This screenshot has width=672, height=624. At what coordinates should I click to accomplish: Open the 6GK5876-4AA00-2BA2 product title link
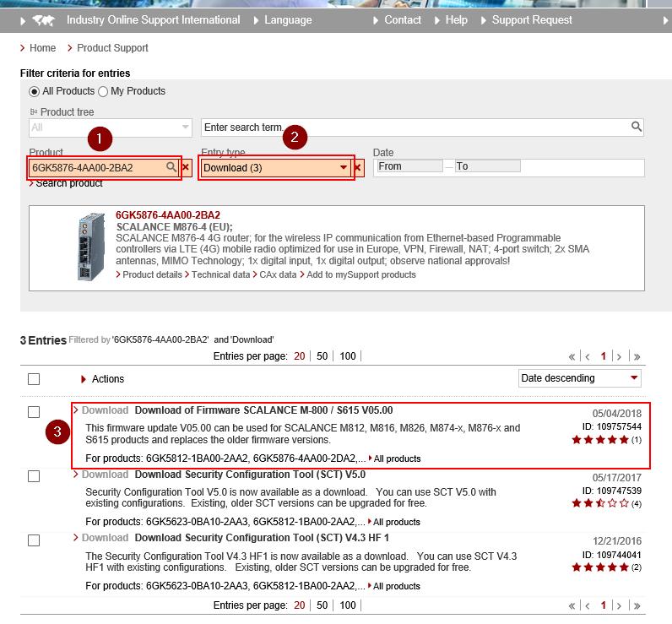pyautogui.click(x=168, y=215)
